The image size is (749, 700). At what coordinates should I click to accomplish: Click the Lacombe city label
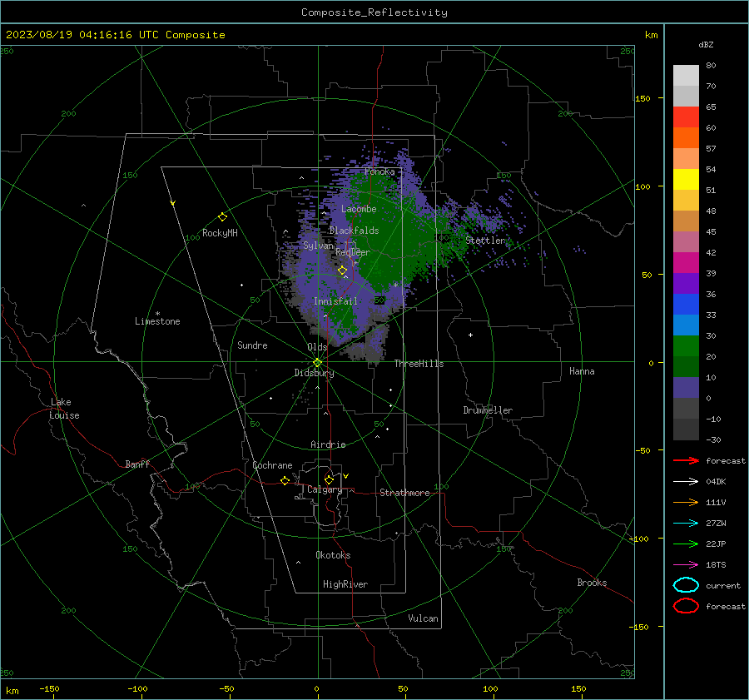point(359,209)
